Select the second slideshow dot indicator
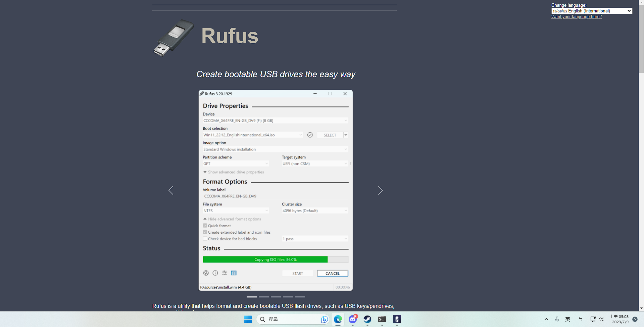The height and width of the screenshot is (327, 644). coord(263,297)
